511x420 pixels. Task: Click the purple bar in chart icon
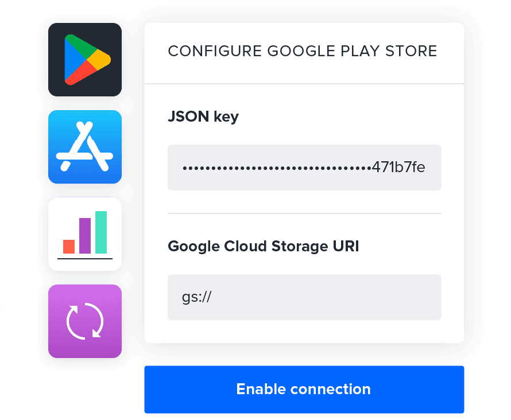pos(85,236)
